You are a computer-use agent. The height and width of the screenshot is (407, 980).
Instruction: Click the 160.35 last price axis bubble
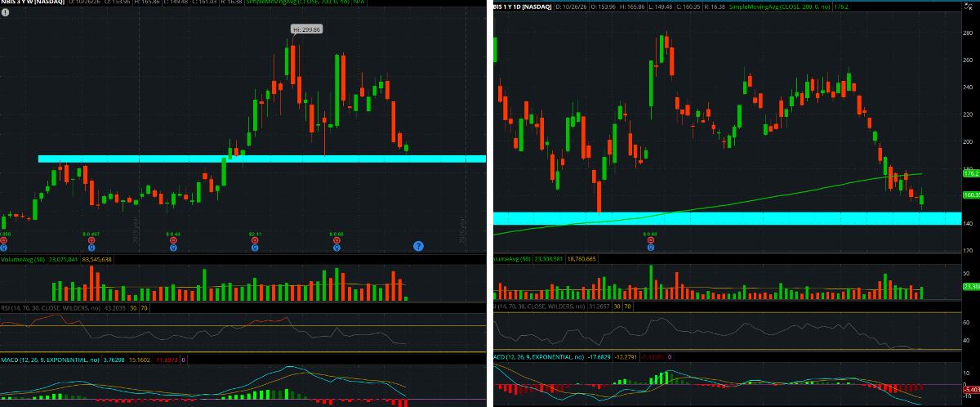click(x=971, y=195)
